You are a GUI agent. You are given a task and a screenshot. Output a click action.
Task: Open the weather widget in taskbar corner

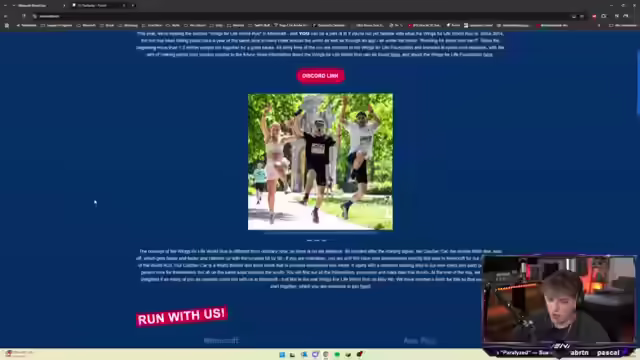point(18,353)
